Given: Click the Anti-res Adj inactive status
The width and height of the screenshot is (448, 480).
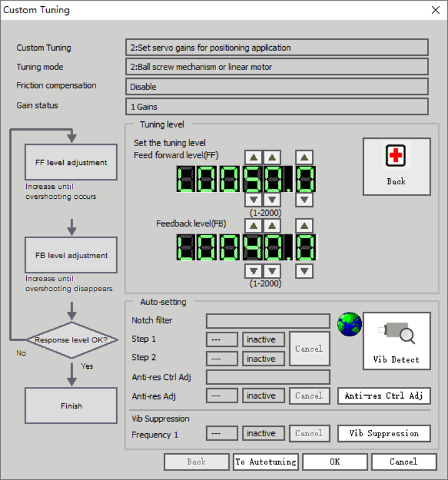Looking at the screenshot, I should (x=263, y=396).
